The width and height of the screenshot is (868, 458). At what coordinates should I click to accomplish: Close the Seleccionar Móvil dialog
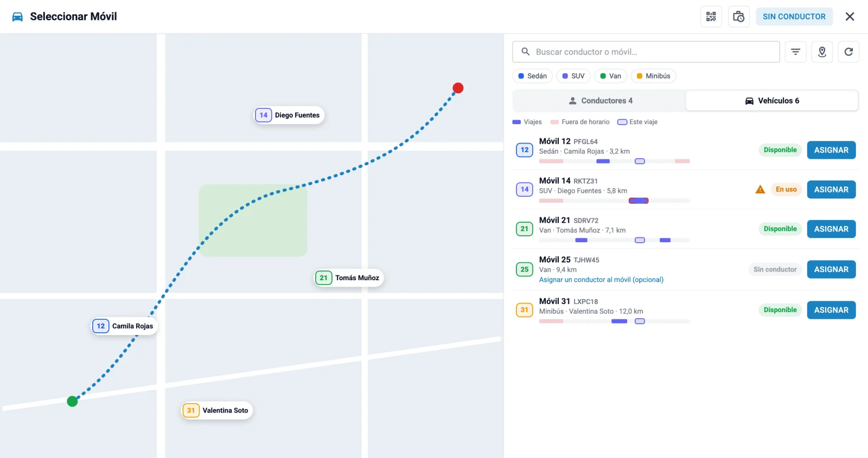(850, 17)
